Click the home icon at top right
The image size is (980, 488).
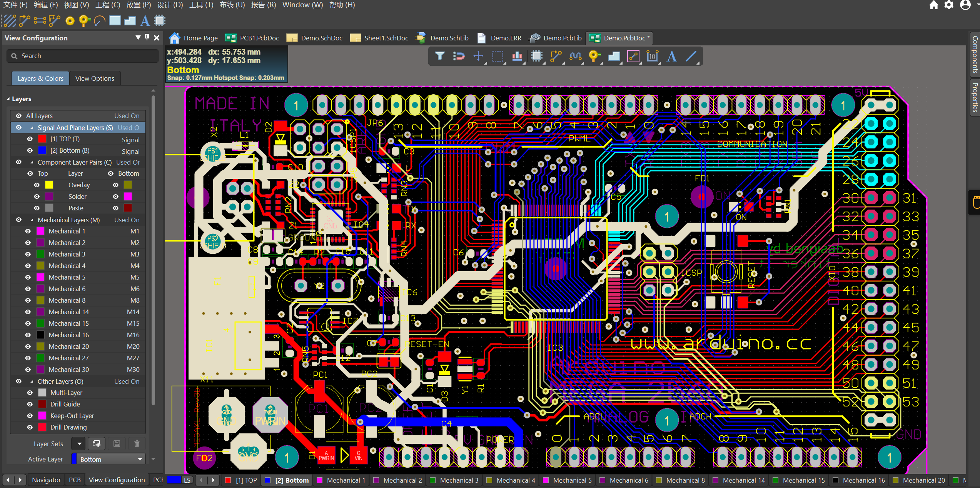(933, 5)
